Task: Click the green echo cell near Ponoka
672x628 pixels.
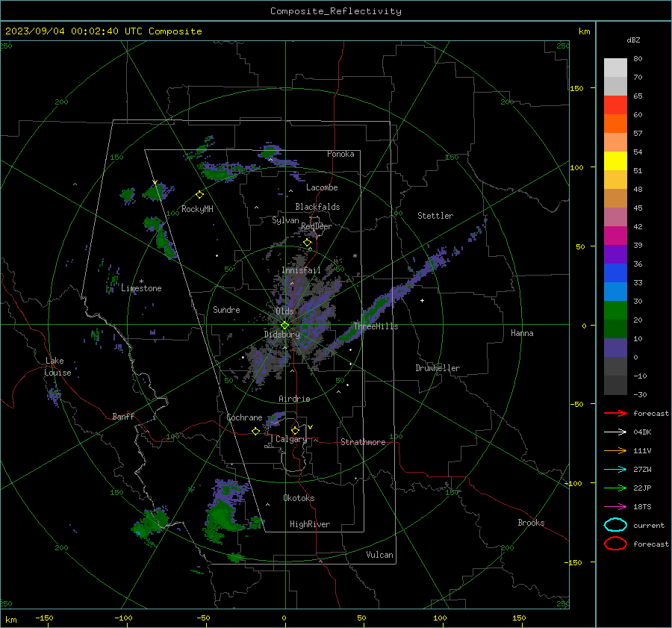Action: [x=269, y=152]
